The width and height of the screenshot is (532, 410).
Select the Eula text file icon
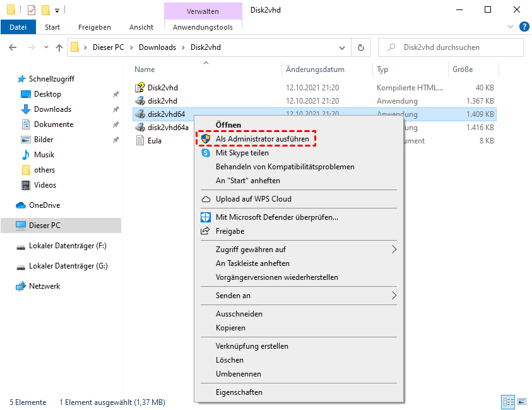coord(140,141)
